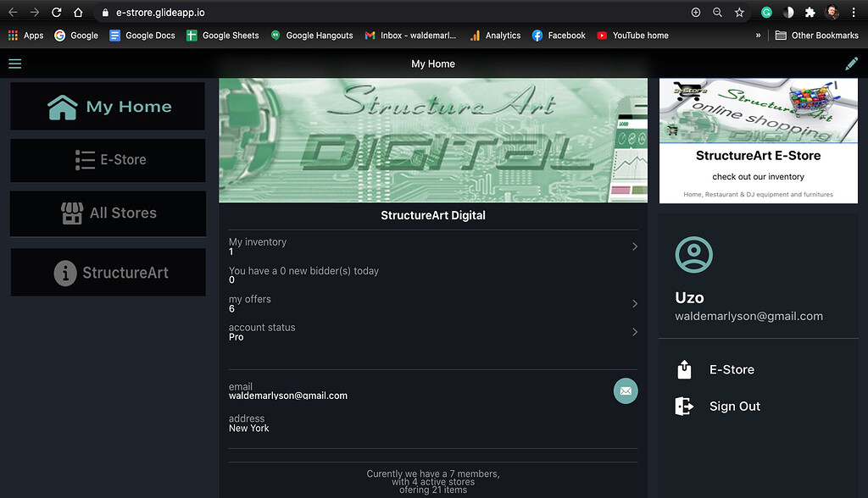
Task: Select the My Home house icon
Action: point(62,105)
